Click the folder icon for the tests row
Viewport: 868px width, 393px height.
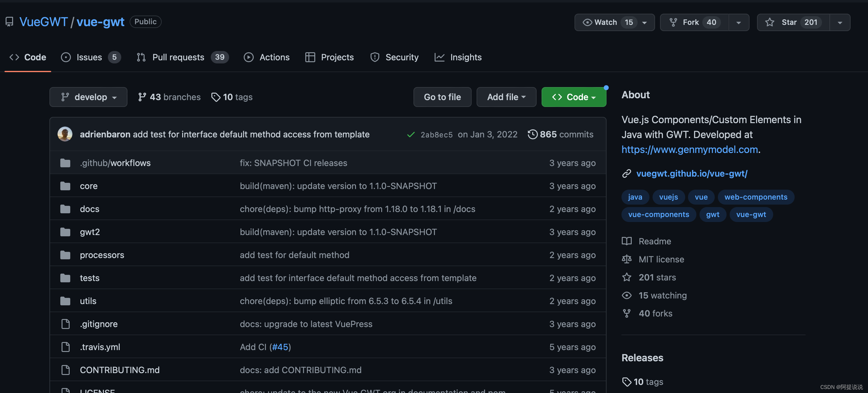point(65,278)
